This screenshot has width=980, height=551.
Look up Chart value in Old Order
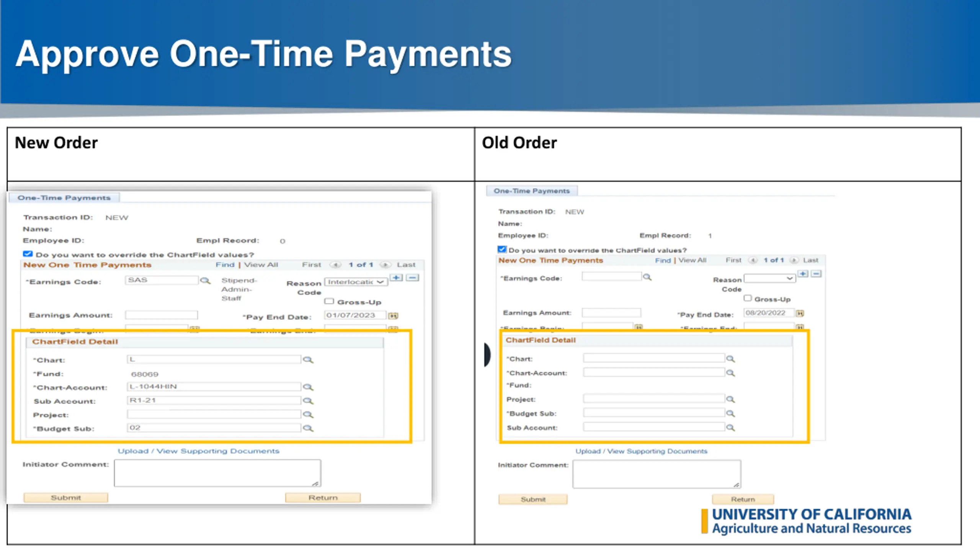pos(730,359)
